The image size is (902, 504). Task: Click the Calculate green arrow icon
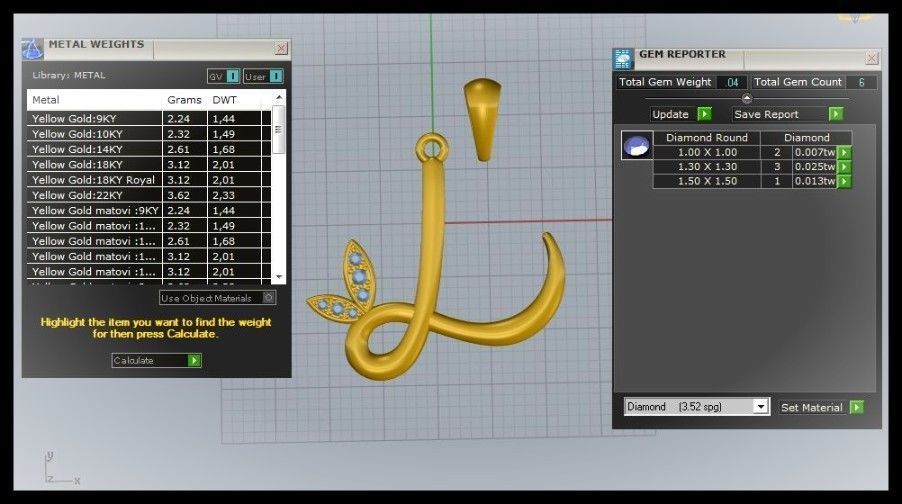click(x=194, y=360)
